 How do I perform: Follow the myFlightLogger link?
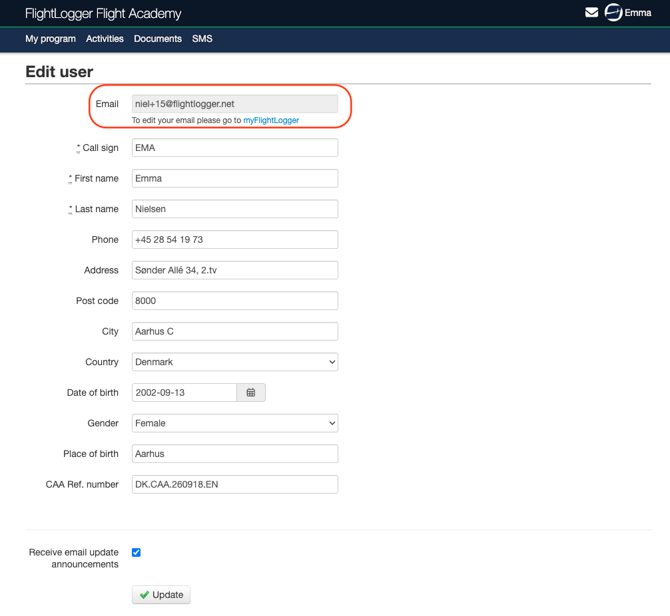(271, 120)
